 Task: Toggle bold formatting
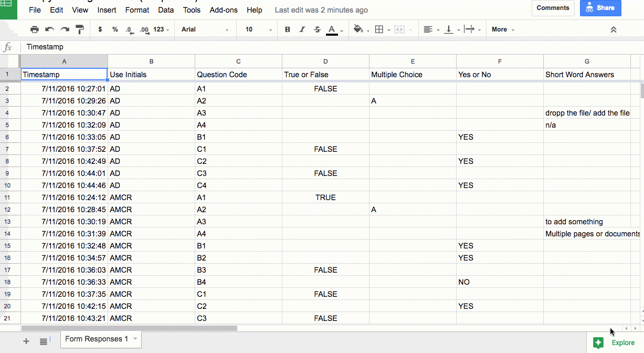(287, 29)
